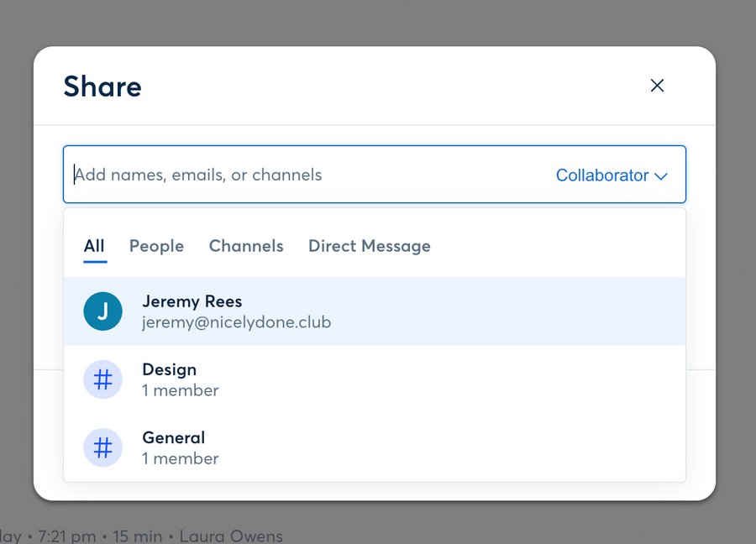Click the jeremy@nicelydone.club email address

236,322
